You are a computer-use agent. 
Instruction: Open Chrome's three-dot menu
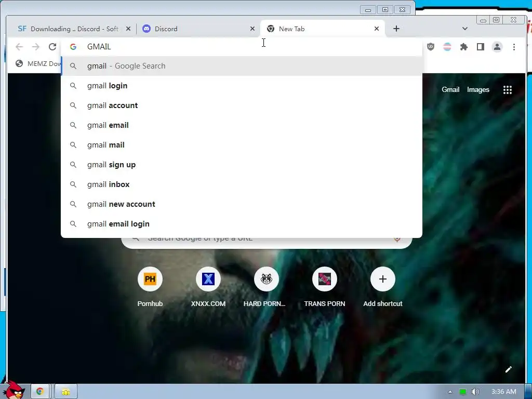pyautogui.click(x=514, y=47)
